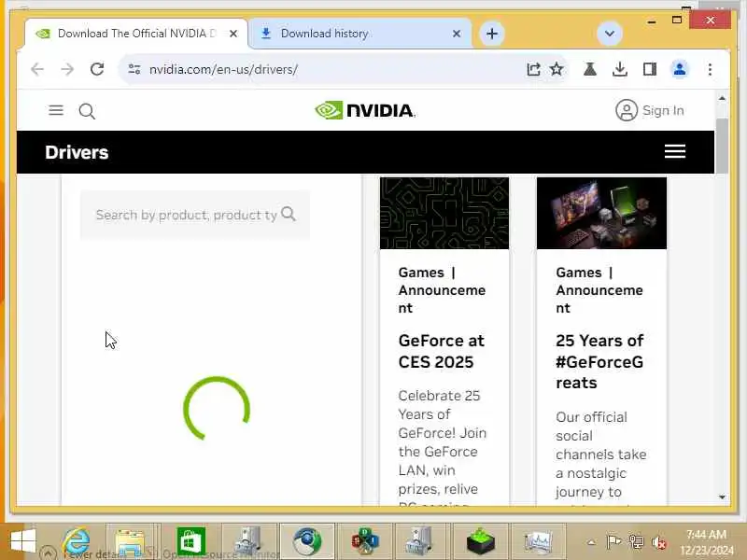Click the scrollbar up arrow
This screenshot has width=747, height=560.
point(722,99)
